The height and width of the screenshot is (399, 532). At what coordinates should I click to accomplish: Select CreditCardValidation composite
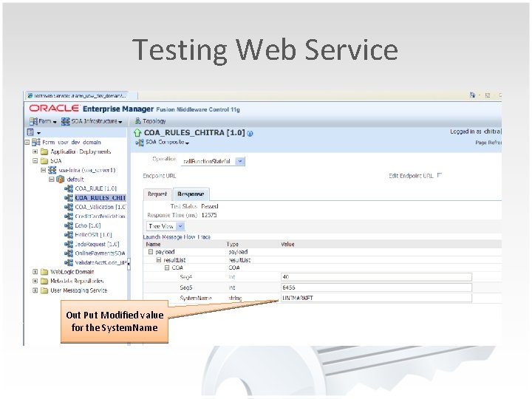click(100, 216)
